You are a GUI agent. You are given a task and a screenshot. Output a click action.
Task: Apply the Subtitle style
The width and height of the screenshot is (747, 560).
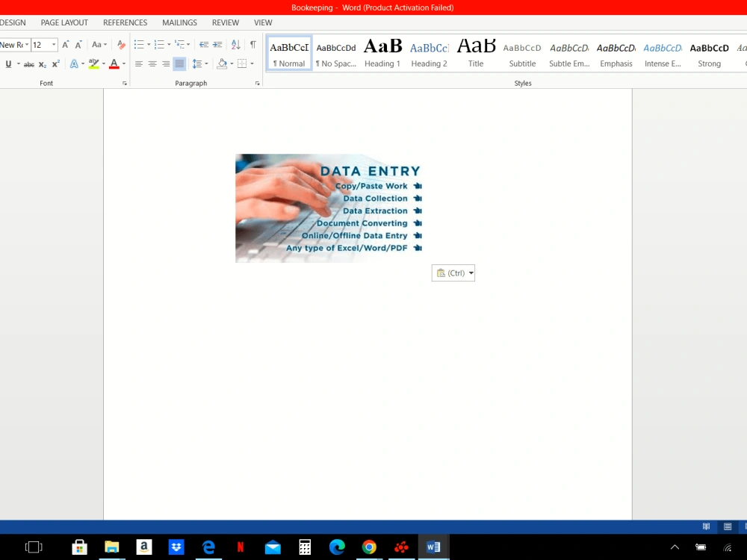pyautogui.click(x=522, y=53)
